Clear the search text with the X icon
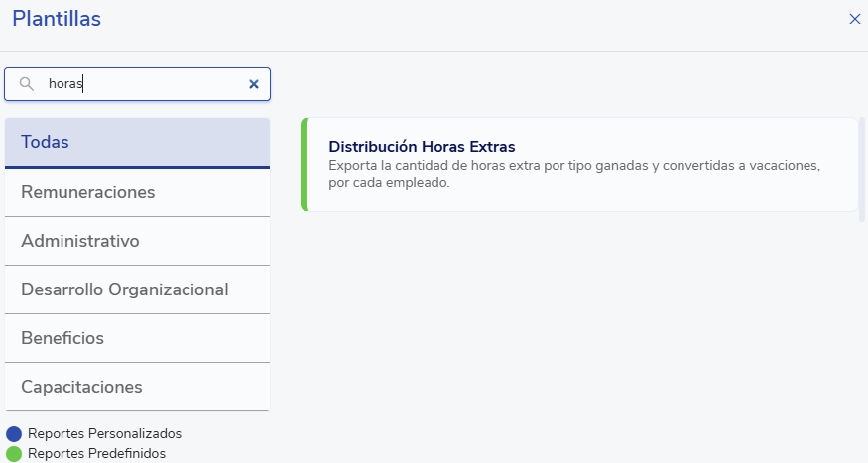This screenshot has width=868, height=463. tap(254, 84)
